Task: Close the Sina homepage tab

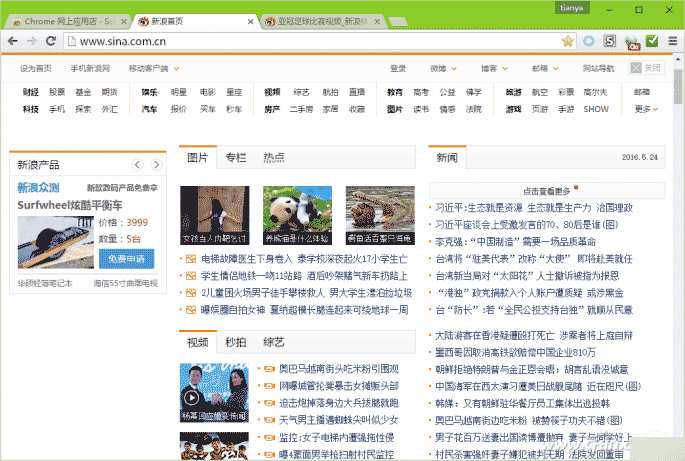Action: [250, 21]
